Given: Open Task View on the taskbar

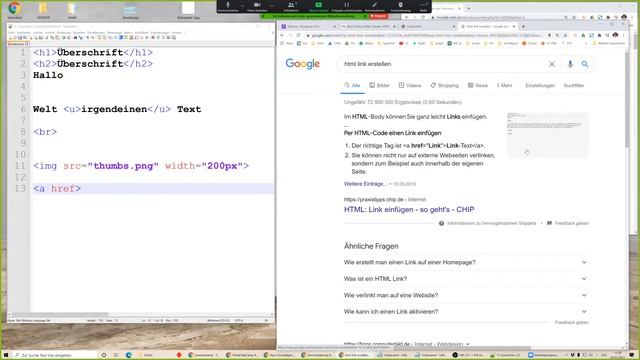Looking at the screenshot, I should pyautogui.click(x=116, y=355).
